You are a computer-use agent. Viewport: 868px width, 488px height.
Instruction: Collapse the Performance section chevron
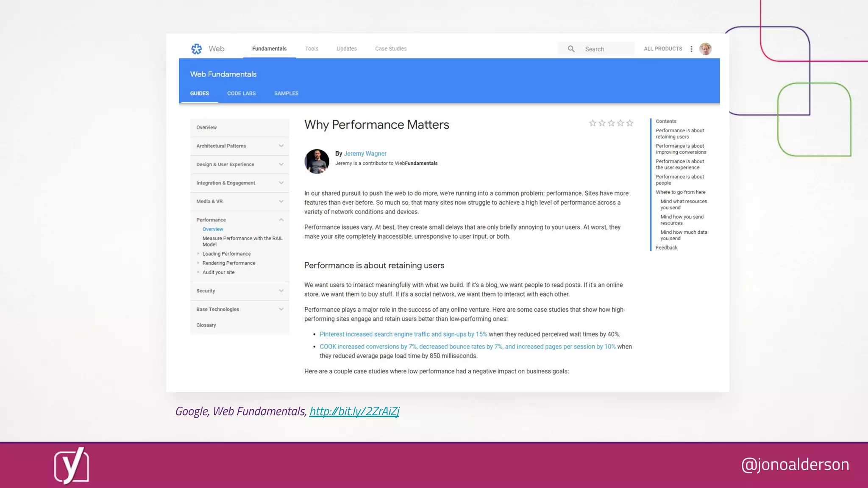pos(281,220)
